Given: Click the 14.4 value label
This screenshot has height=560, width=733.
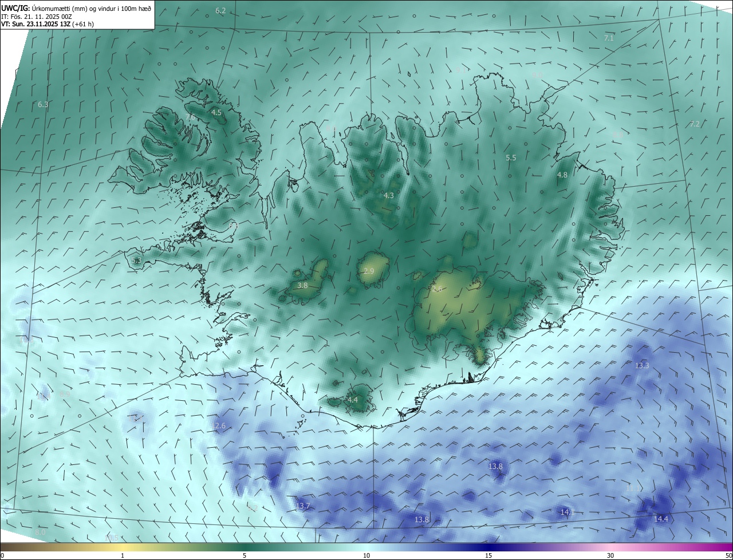Looking at the screenshot, I should (x=661, y=519).
